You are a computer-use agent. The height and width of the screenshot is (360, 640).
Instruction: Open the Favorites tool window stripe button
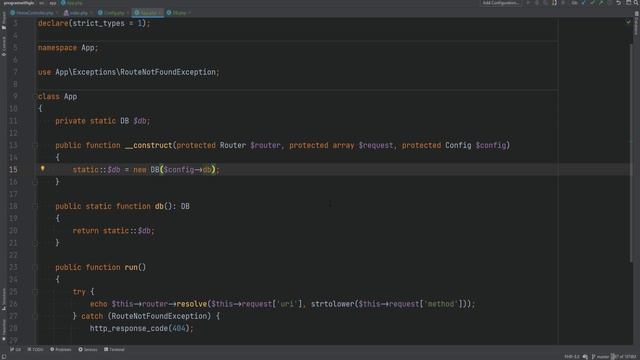point(4,330)
